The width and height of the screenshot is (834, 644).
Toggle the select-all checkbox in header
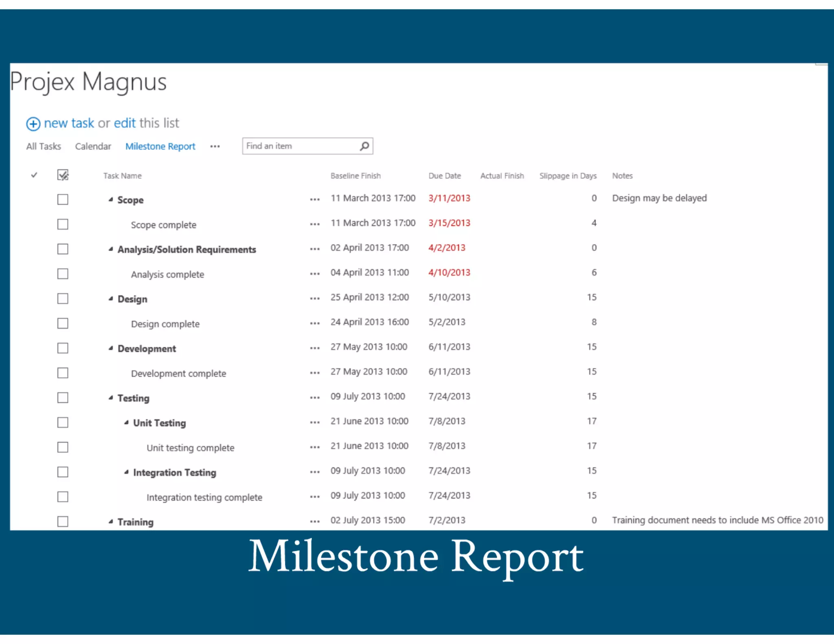coord(63,175)
